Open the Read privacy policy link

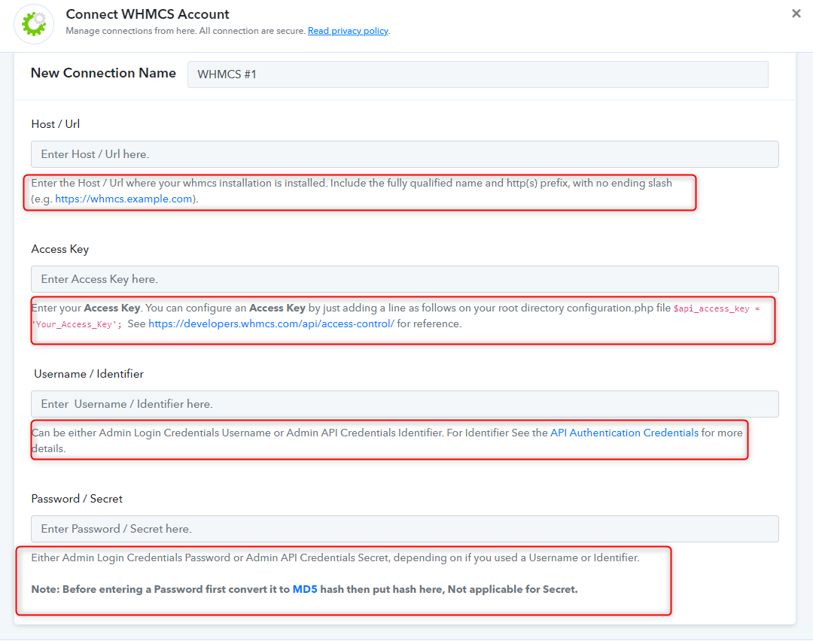348,31
